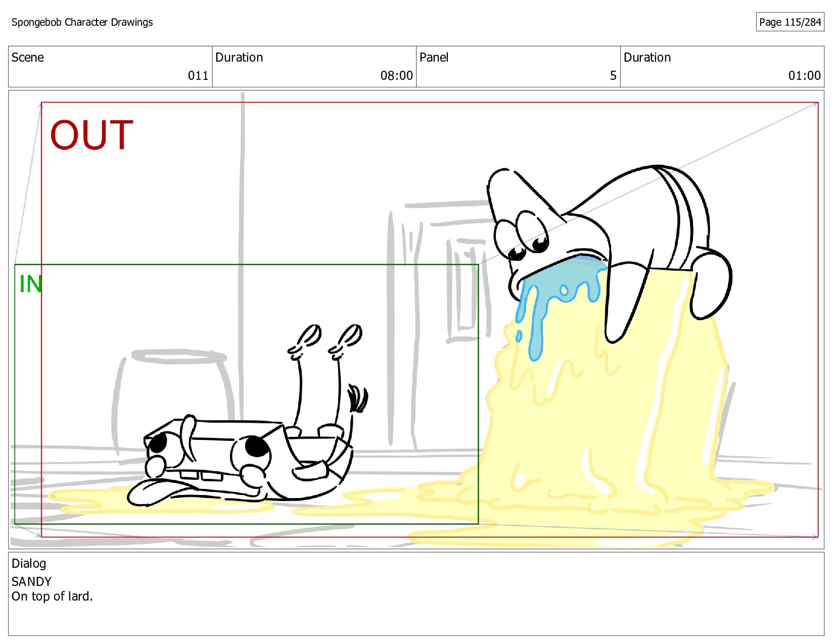
Task: Click the dialog line 'On top of lard.'
Action: (52, 597)
